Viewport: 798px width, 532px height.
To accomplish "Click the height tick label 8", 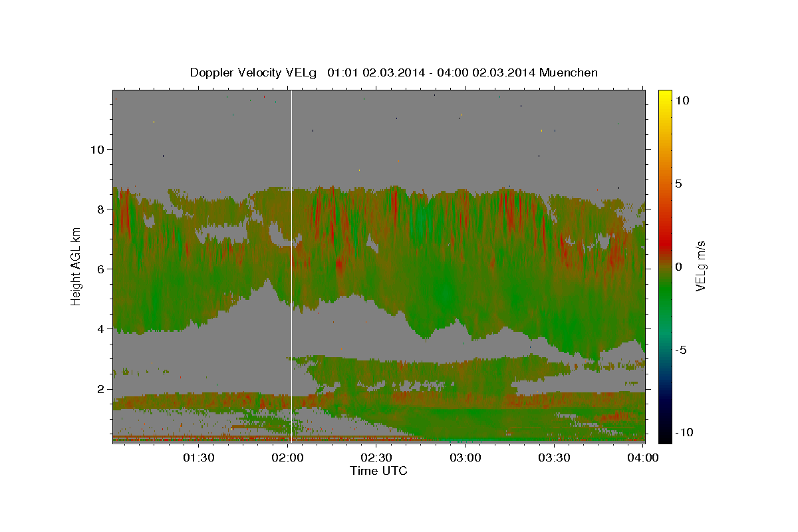I will [x=101, y=209].
